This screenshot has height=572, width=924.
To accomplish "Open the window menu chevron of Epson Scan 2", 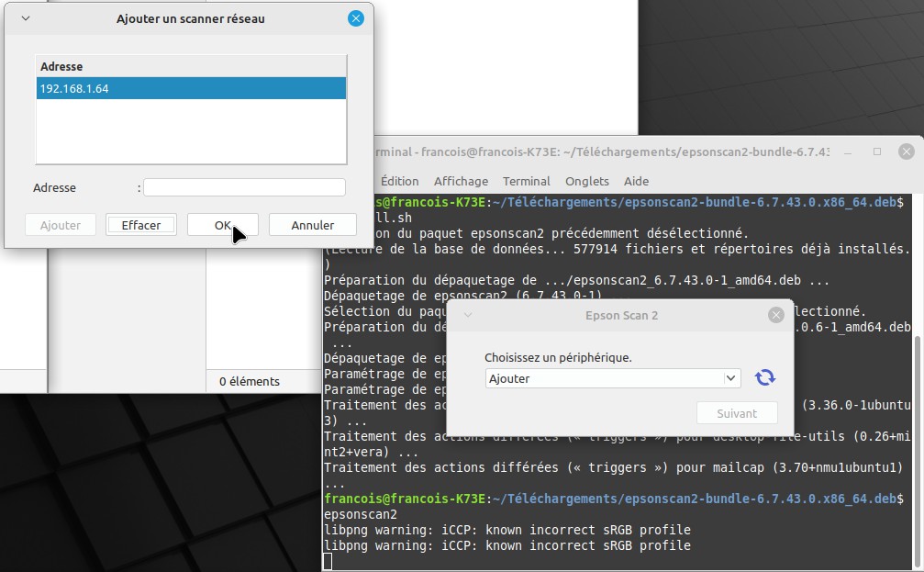I will (468, 316).
